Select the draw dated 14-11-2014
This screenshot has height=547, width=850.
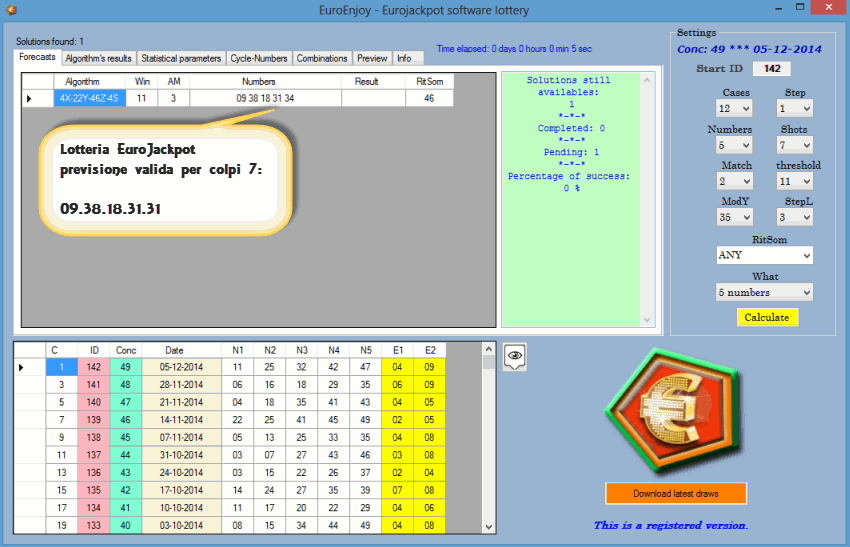181,420
